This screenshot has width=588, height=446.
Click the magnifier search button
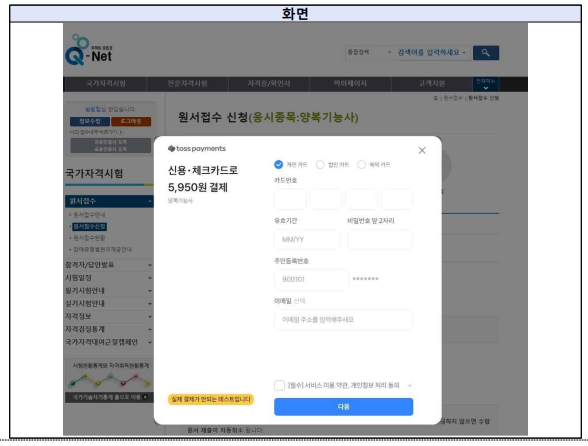(x=486, y=53)
